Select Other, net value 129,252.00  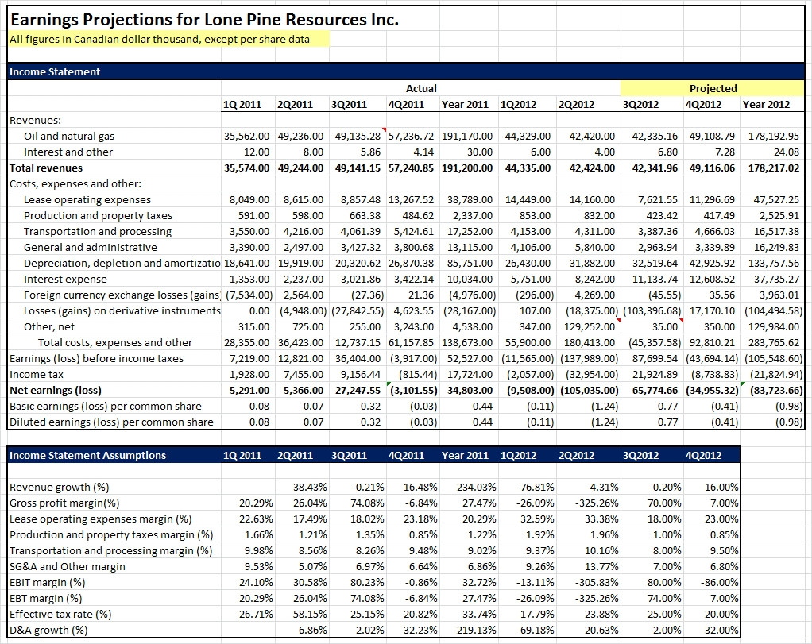click(589, 326)
